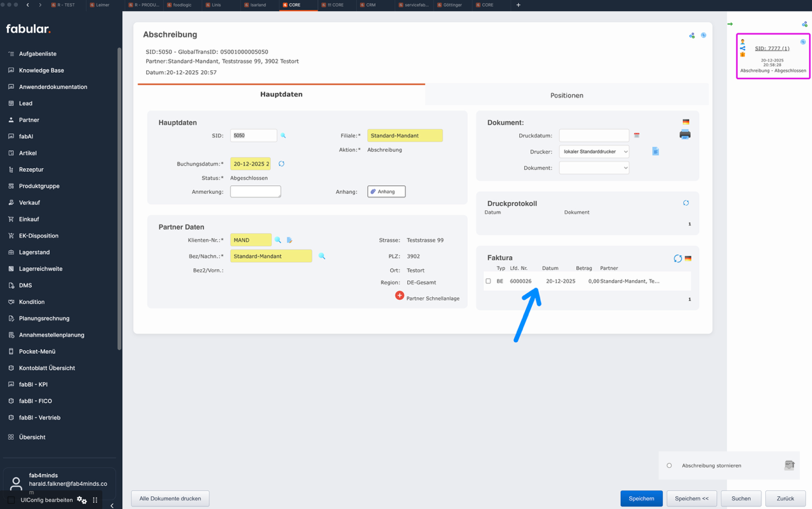
Task: Switch to the Positionen tab
Action: click(566, 95)
